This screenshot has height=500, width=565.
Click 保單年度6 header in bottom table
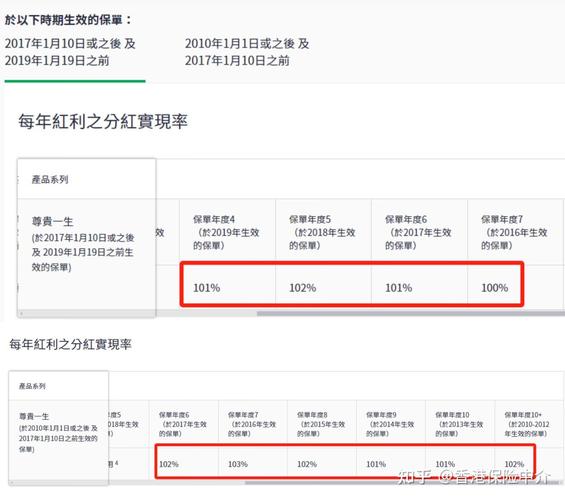click(x=183, y=424)
